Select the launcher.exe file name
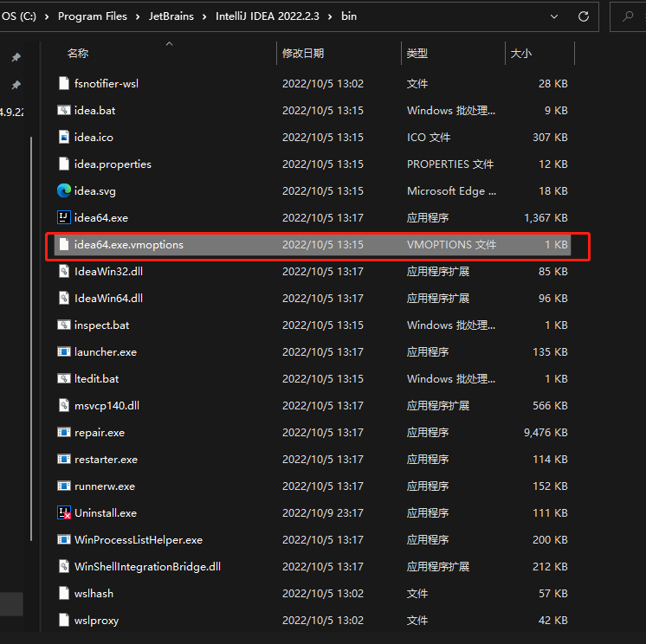 coord(106,351)
